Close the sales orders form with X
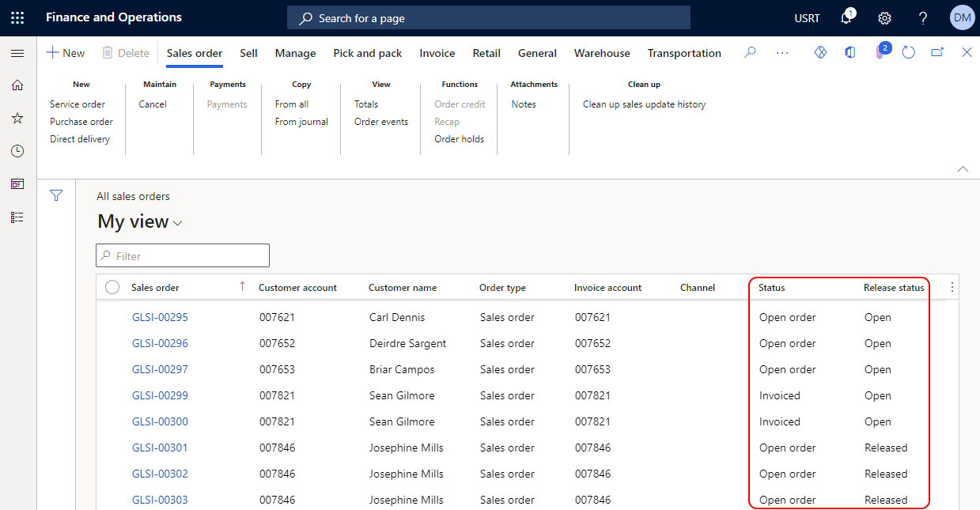980x510 pixels. coord(967,52)
